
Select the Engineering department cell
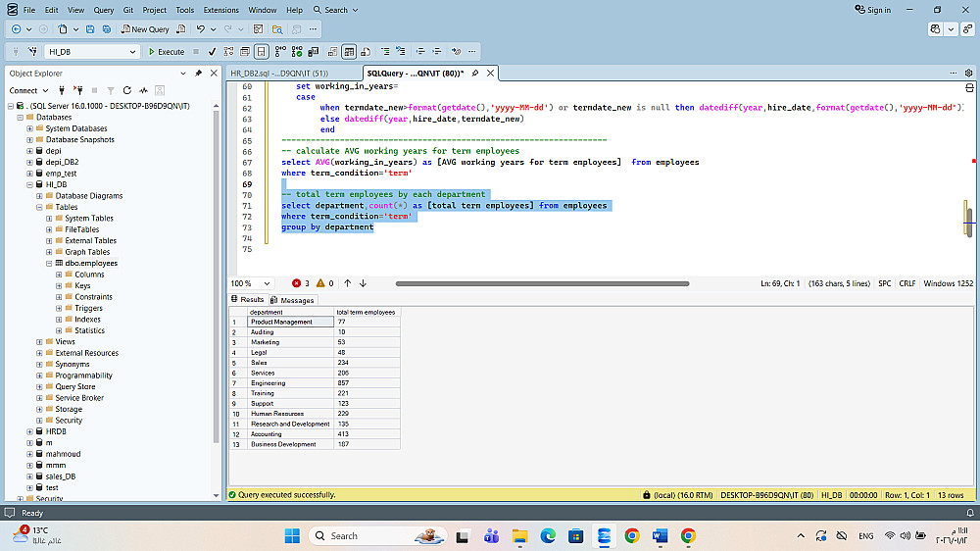[278, 382]
